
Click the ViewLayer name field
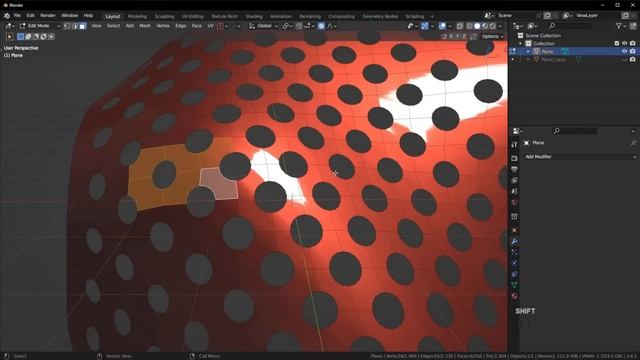point(598,16)
